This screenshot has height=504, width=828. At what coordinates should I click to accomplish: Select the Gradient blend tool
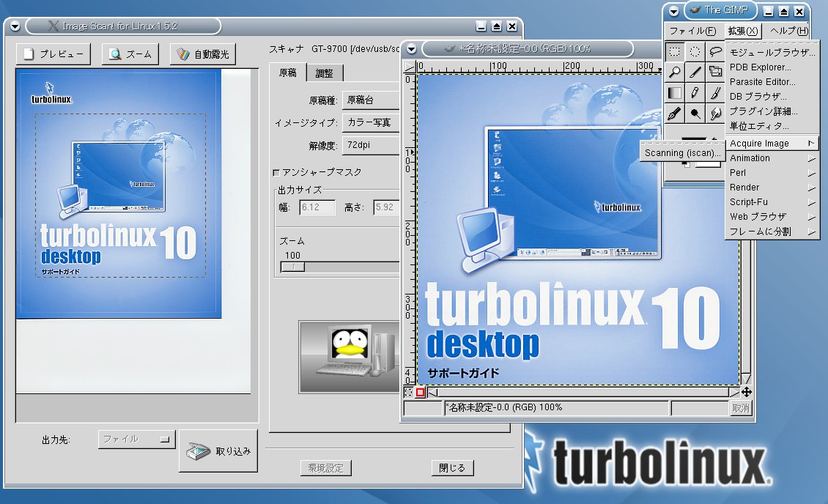click(x=674, y=93)
